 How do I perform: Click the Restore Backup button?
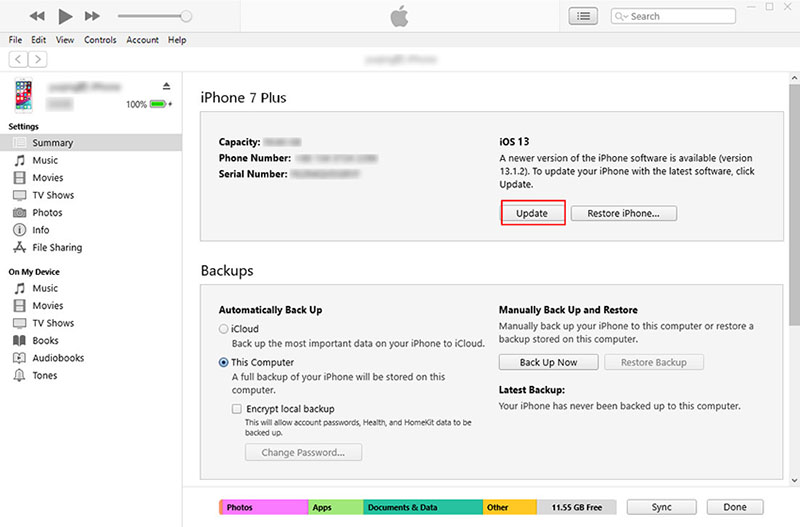click(654, 362)
